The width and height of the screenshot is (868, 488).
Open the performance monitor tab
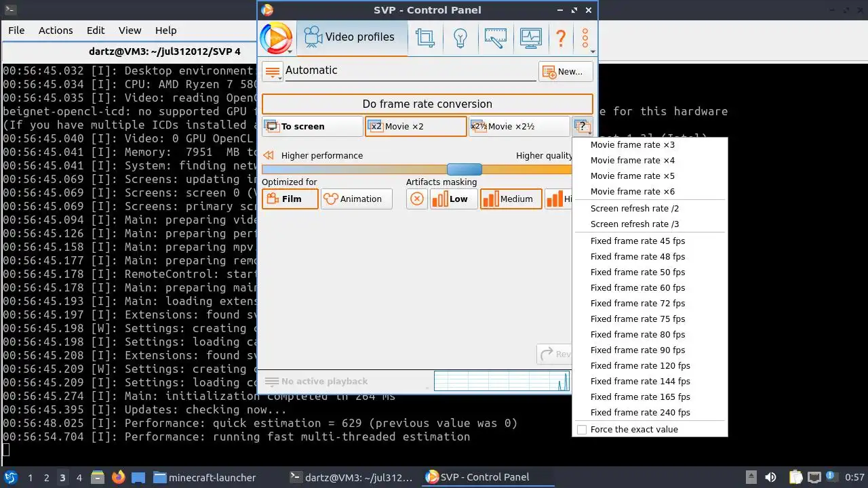click(x=530, y=38)
